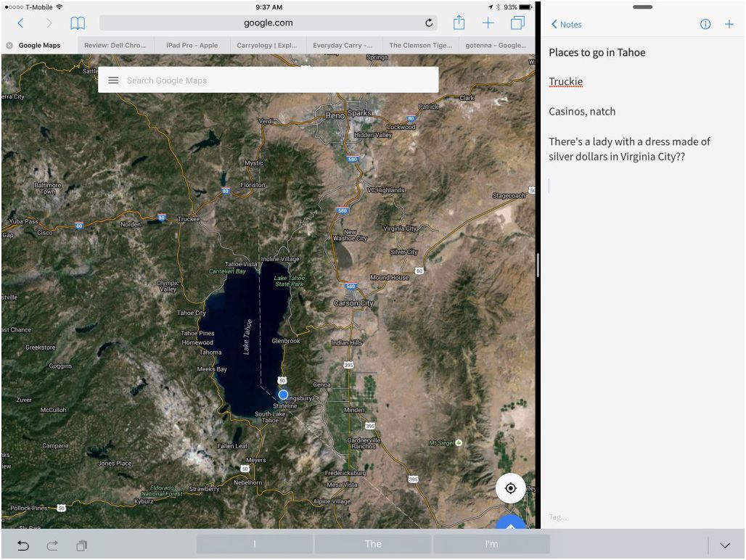Add new Safari tab with plus

[x=488, y=23]
